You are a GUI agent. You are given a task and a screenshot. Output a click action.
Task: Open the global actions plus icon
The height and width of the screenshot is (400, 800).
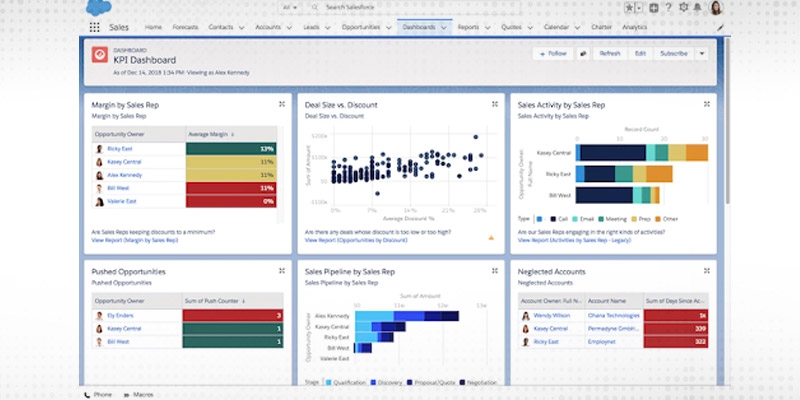point(654,8)
